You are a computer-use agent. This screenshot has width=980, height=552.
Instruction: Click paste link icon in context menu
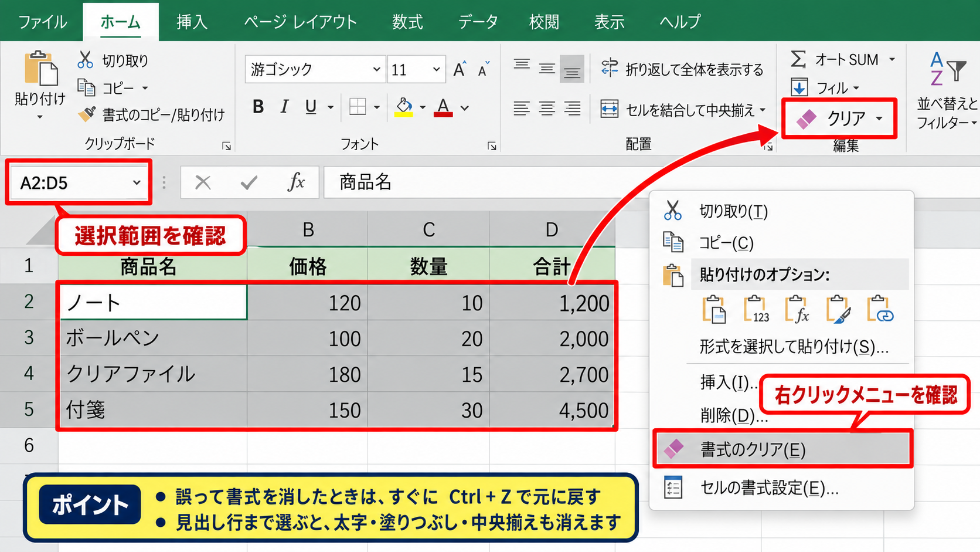pos(880,309)
